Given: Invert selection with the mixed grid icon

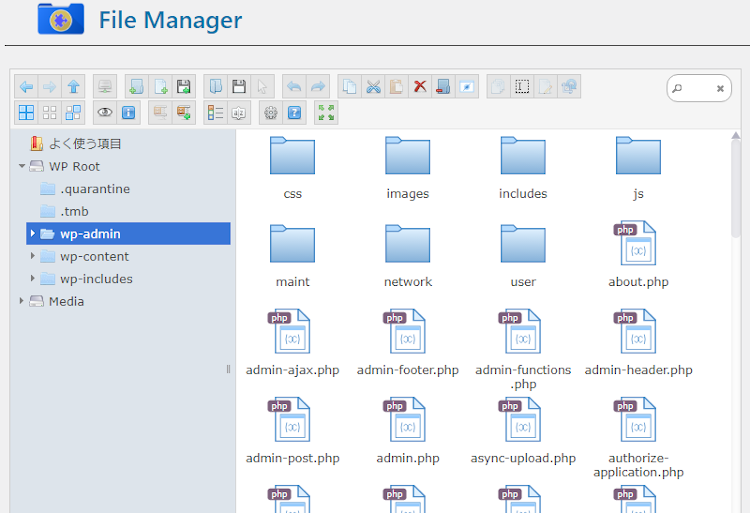Looking at the screenshot, I should (73, 113).
